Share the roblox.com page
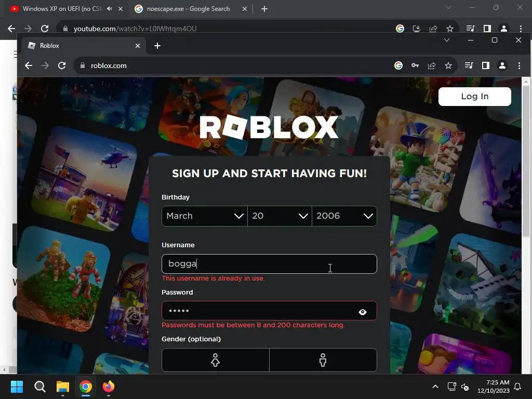This screenshot has width=532, height=399. tap(432, 65)
